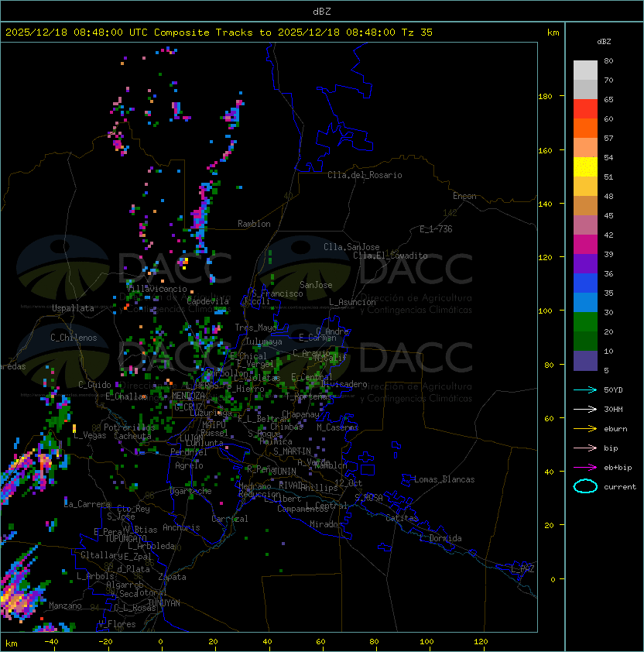Click the 60 km tick on horizontal axis
Viewport: 644px width, 652px height.
tap(320, 642)
